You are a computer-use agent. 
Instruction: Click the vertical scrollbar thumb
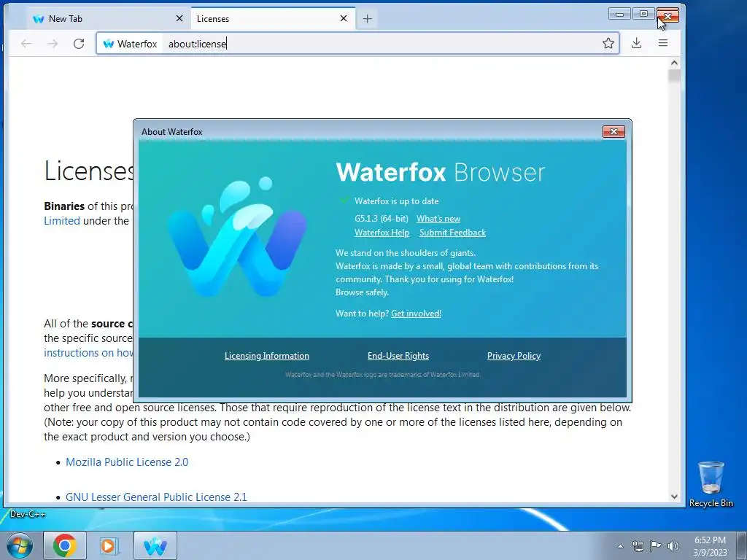click(674, 75)
